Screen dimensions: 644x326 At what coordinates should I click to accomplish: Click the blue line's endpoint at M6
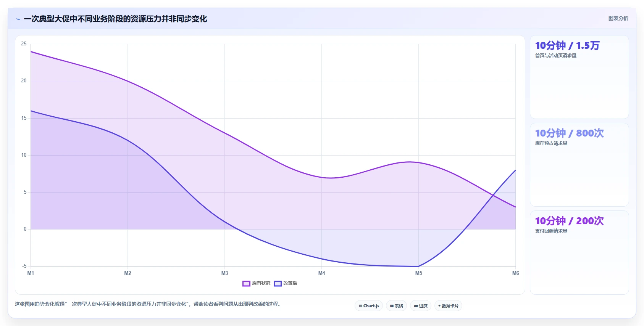click(515, 170)
